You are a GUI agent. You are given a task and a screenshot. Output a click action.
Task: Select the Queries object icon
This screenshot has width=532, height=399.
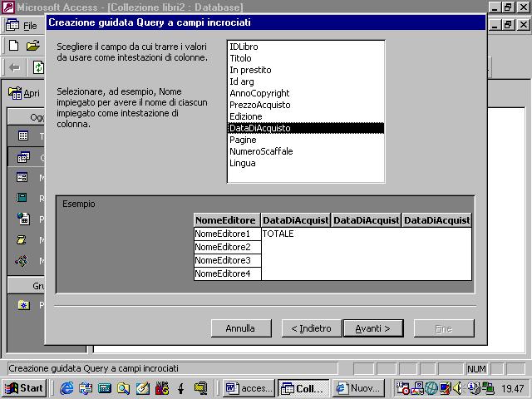23,157
